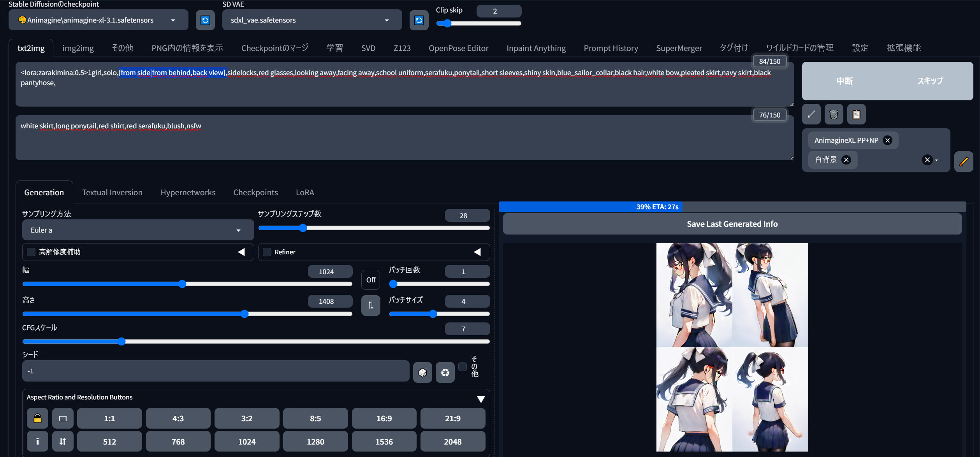Screen dimensions: 980x457
Task: Set resolution to 1024
Action: click(247, 441)
